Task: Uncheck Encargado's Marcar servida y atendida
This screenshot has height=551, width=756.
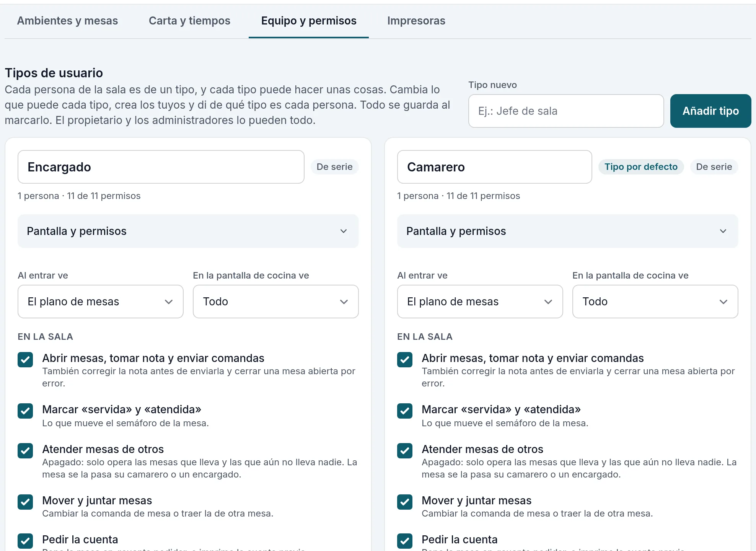Action: pyautogui.click(x=25, y=411)
